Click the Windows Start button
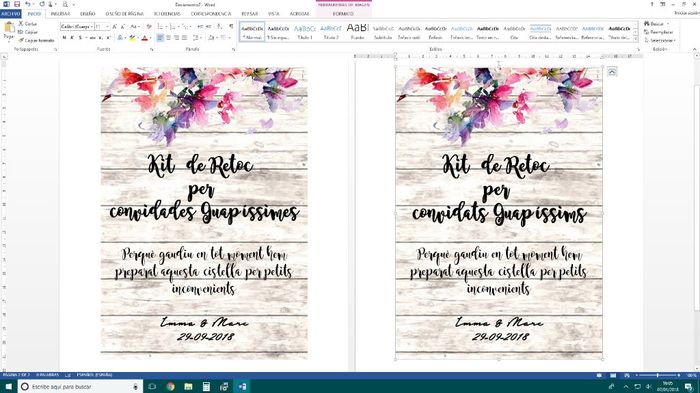Image resolution: width=700 pixels, height=393 pixels. pyautogui.click(x=8, y=386)
